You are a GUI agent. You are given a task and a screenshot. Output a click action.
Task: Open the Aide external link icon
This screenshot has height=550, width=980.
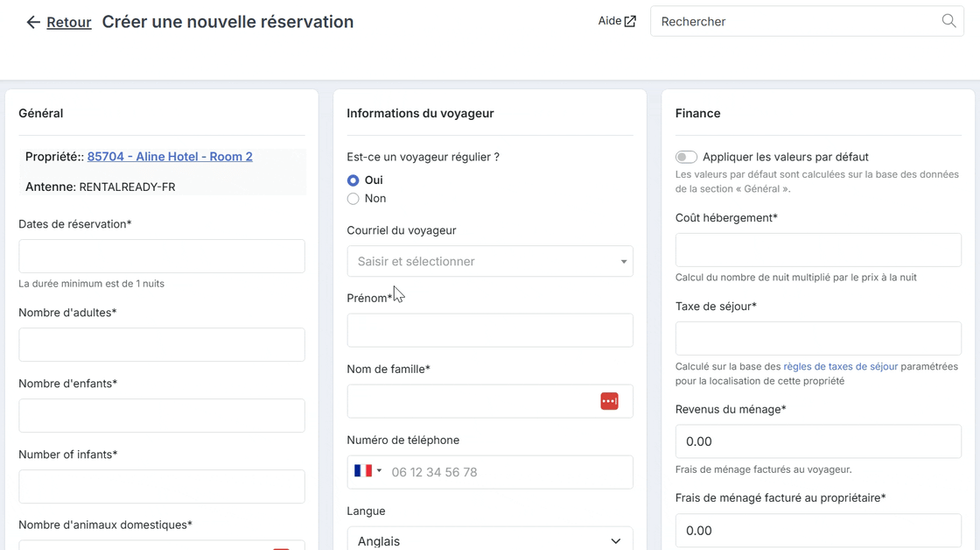click(630, 21)
